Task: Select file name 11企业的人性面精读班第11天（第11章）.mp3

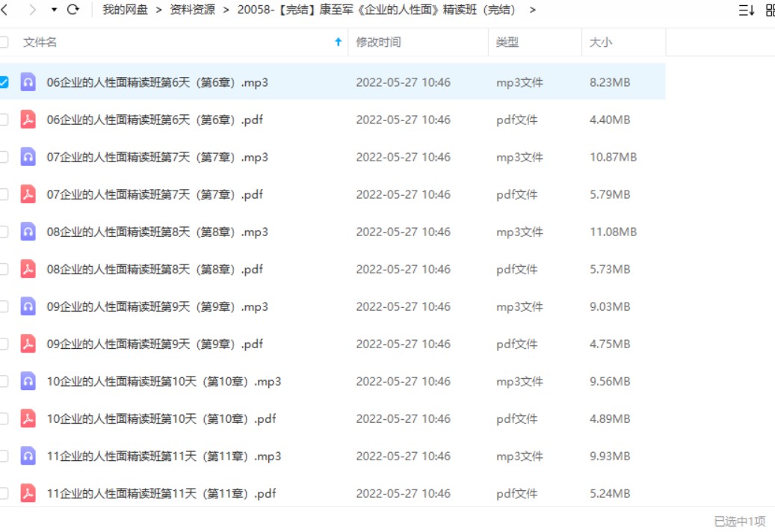Action: [164, 456]
